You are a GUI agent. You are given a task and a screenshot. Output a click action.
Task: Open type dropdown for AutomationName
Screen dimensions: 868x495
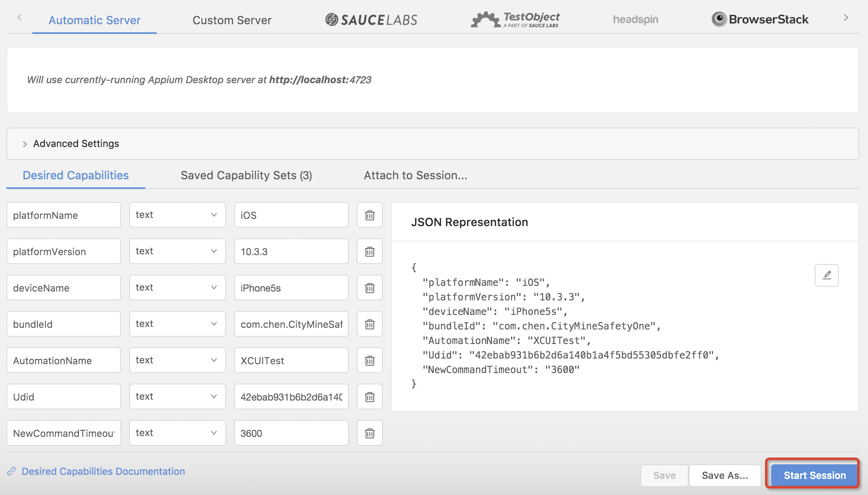point(177,360)
